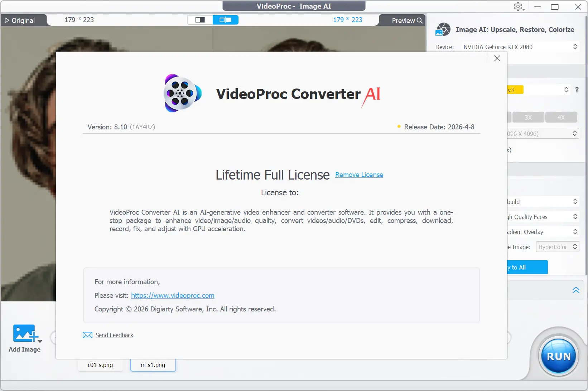Image resolution: width=588 pixels, height=391 pixels.
Task: Open the Quality Faces dropdown
Action: 543,217
